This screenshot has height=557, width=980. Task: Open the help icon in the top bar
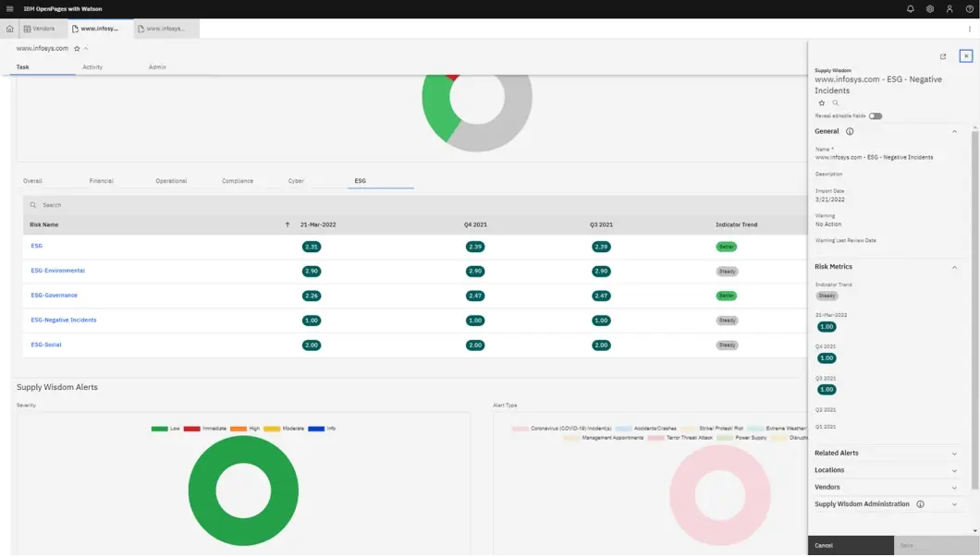tap(969, 8)
